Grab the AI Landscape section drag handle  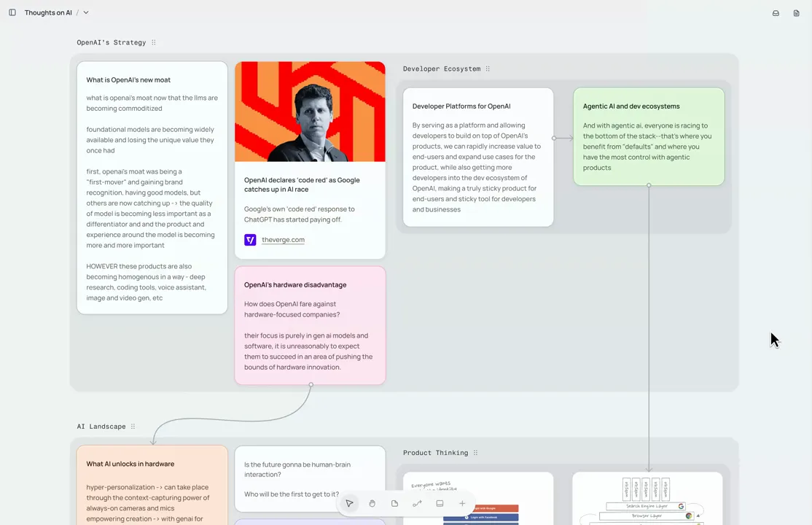[x=133, y=426]
